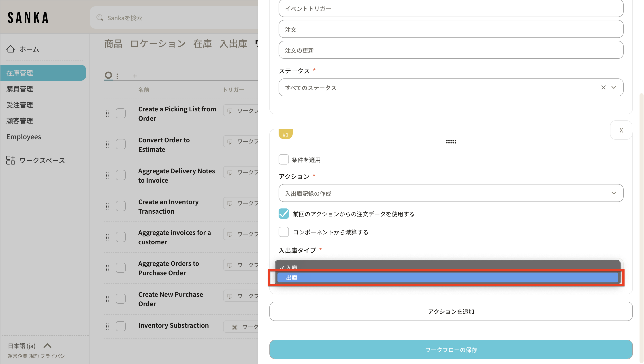The height and width of the screenshot is (364, 644).
Task: Switch to the ロケーション tab
Action: tap(158, 44)
